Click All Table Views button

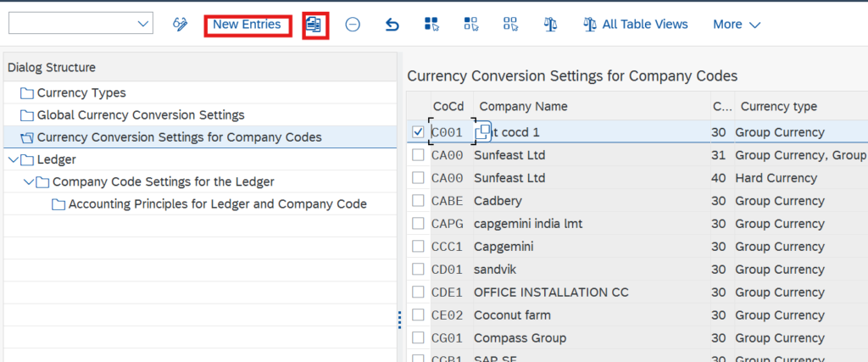(635, 25)
